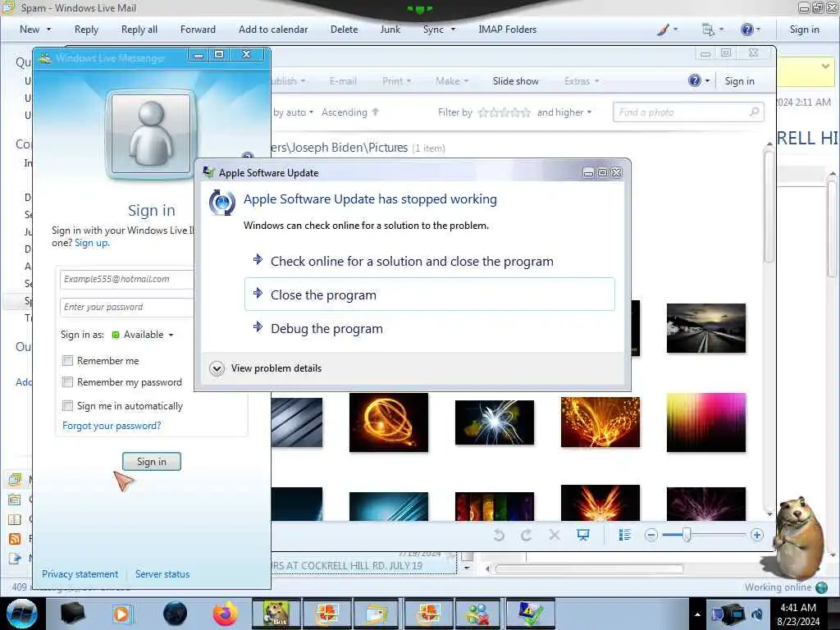This screenshot has height=630, width=840.
Task: Select the rainbow gradient photo thumbnail
Action: pyautogui.click(x=706, y=422)
